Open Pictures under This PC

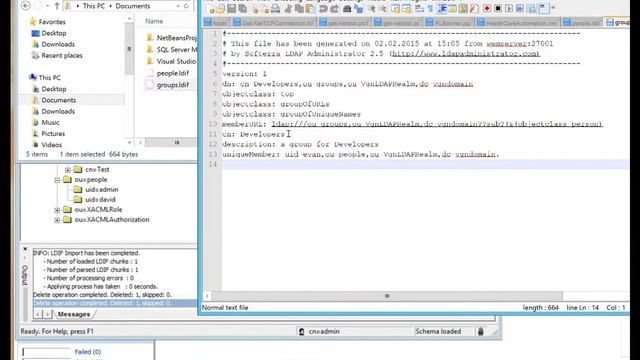53,133
